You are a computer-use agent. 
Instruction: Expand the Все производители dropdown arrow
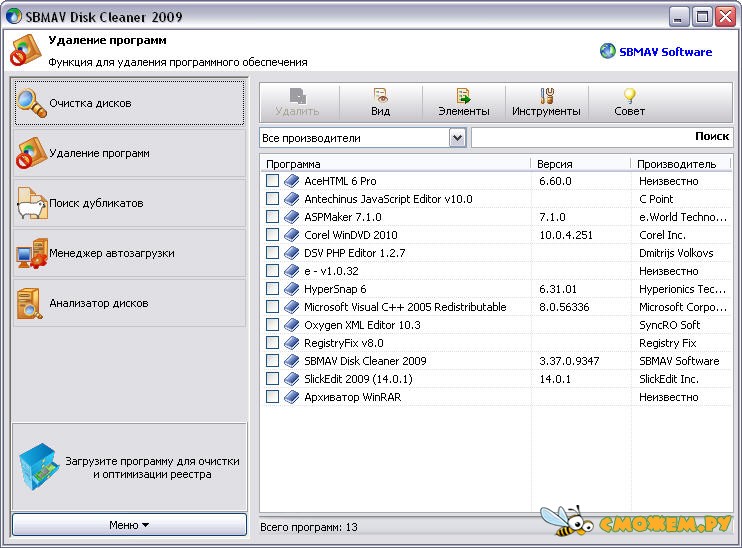click(457, 138)
